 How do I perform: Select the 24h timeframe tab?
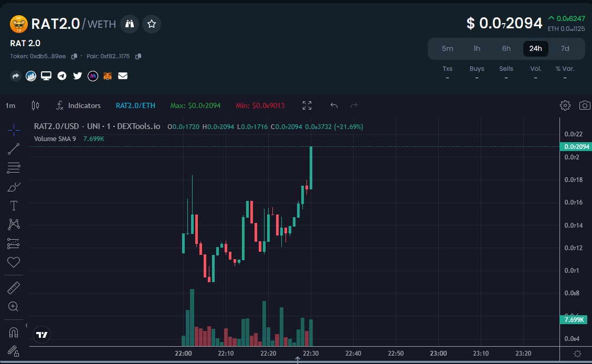[535, 49]
